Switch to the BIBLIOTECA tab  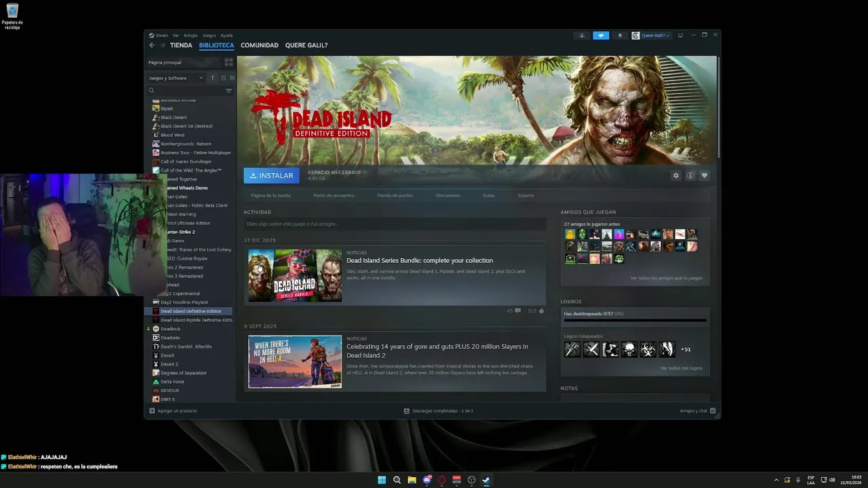tap(216, 45)
